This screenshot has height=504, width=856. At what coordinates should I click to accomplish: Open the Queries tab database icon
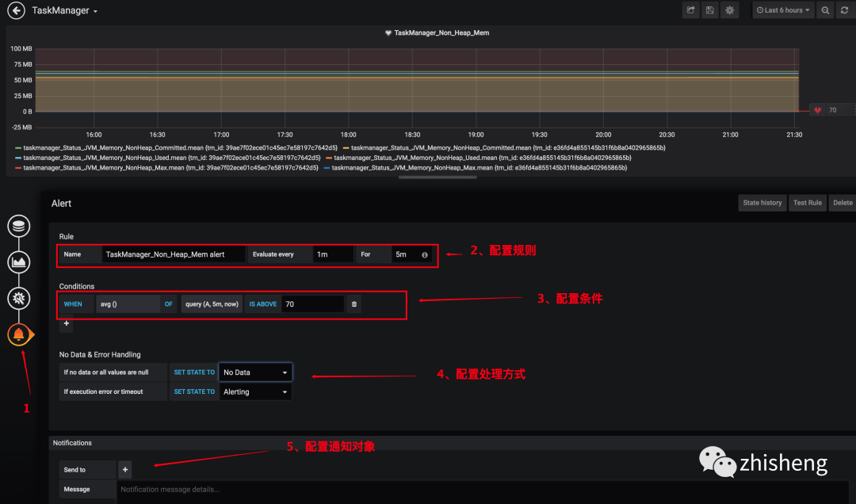(x=18, y=226)
